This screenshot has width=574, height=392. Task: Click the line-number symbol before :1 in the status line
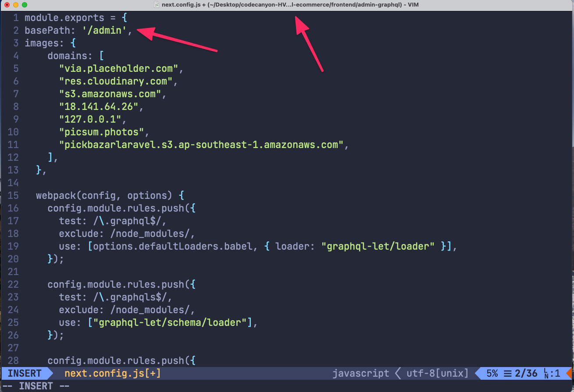point(546,374)
